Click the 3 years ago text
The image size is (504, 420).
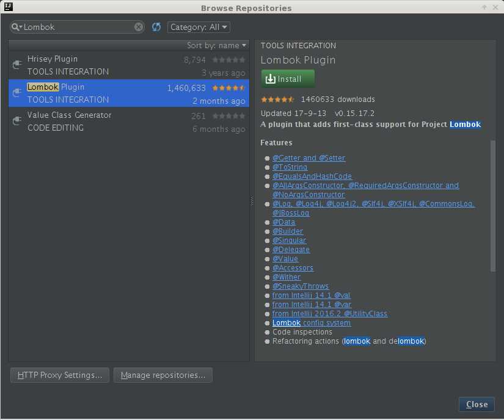tap(224, 73)
